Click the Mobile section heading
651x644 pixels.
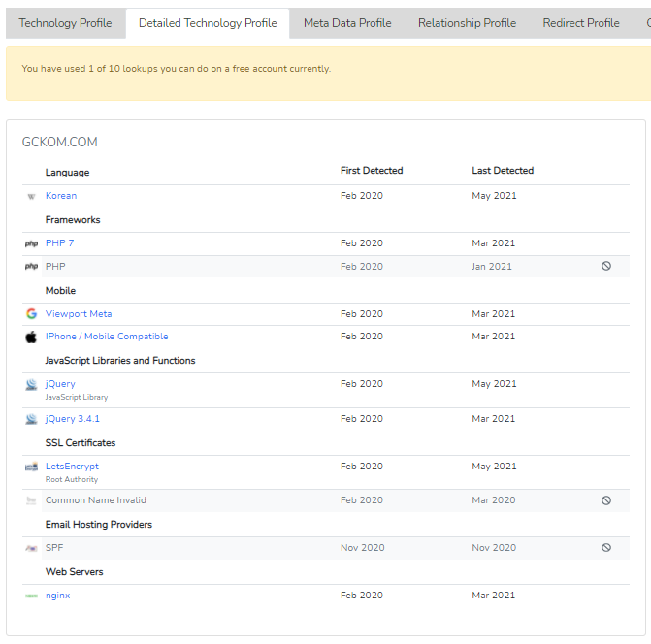coord(60,290)
